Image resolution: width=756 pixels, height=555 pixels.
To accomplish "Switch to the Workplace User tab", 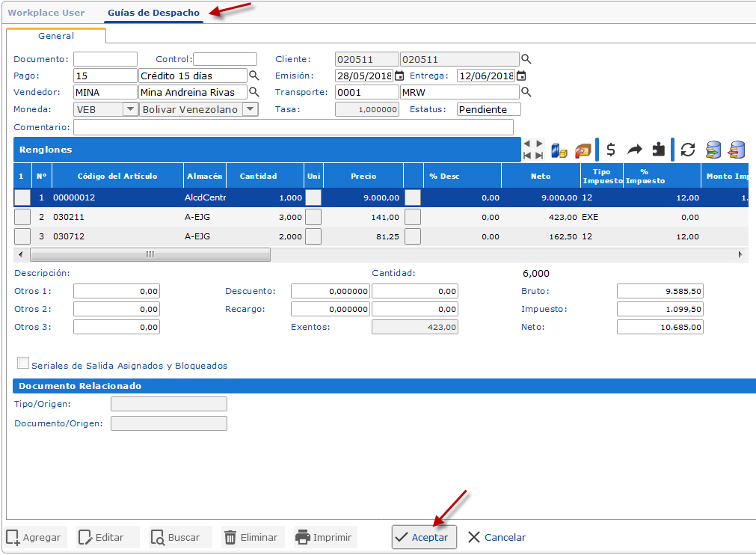I will pyautogui.click(x=46, y=13).
